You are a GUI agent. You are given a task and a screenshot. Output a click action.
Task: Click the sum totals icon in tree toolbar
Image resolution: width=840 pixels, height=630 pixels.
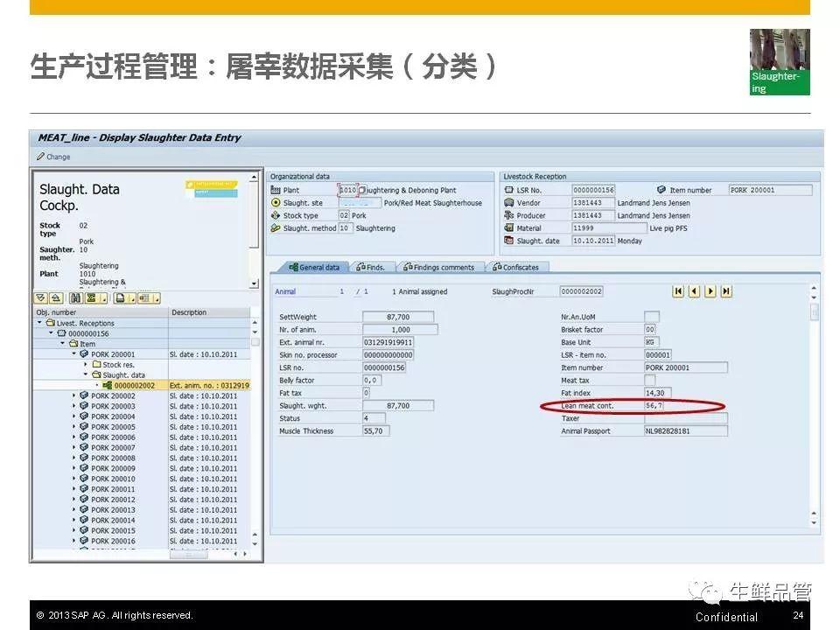pyautogui.click(x=90, y=298)
